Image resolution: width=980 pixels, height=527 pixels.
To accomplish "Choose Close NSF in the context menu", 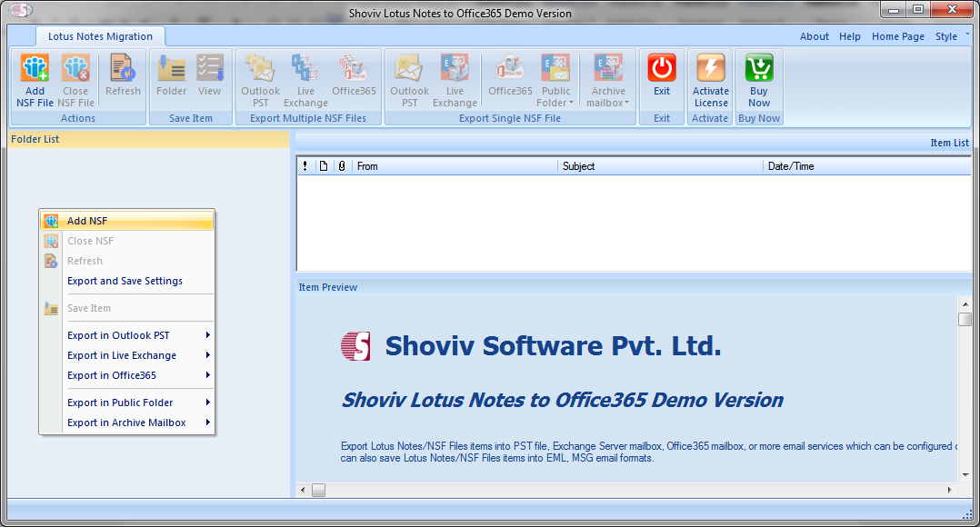I will (127, 241).
